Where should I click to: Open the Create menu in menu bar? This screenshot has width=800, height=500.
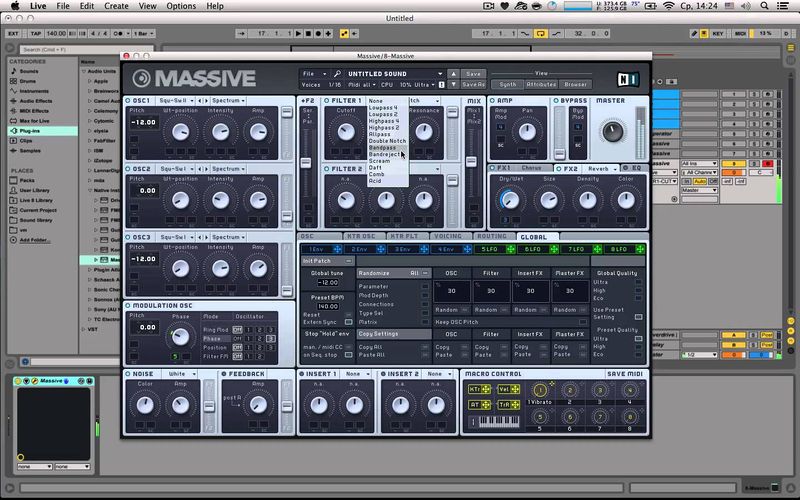[x=116, y=6]
